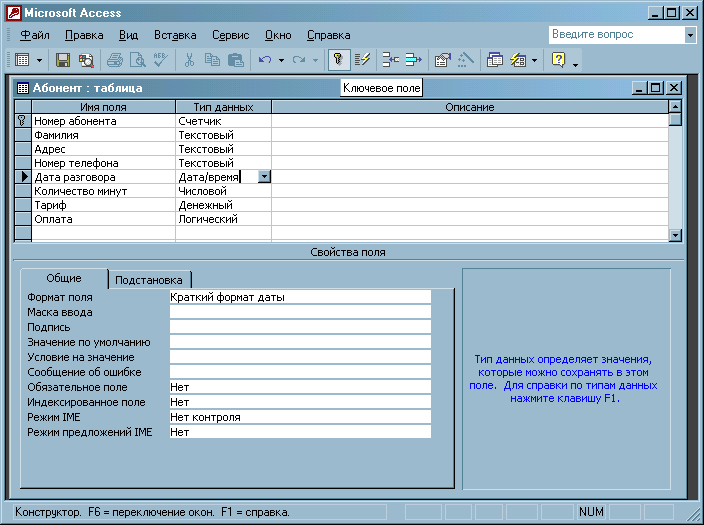Click the Database Window toolbar icon
Image resolution: width=704 pixels, height=525 pixels.
pyautogui.click(x=495, y=60)
